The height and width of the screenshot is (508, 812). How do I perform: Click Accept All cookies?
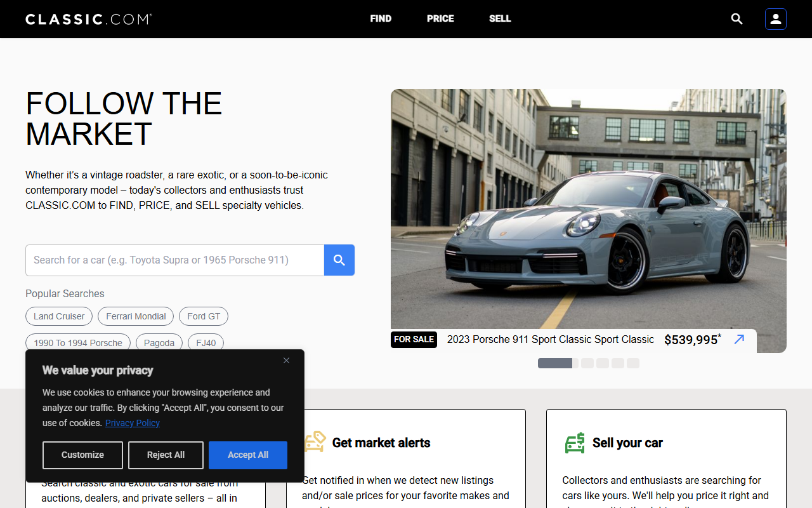pos(248,455)
